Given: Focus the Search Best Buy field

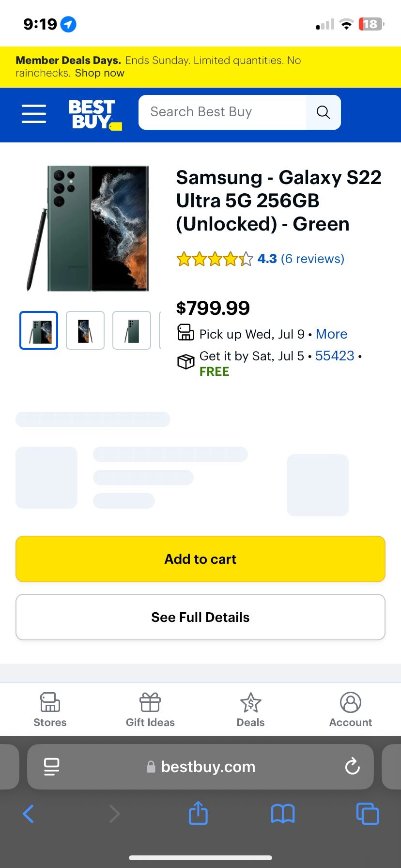Looking at the screenshot, I should [222, 112].
